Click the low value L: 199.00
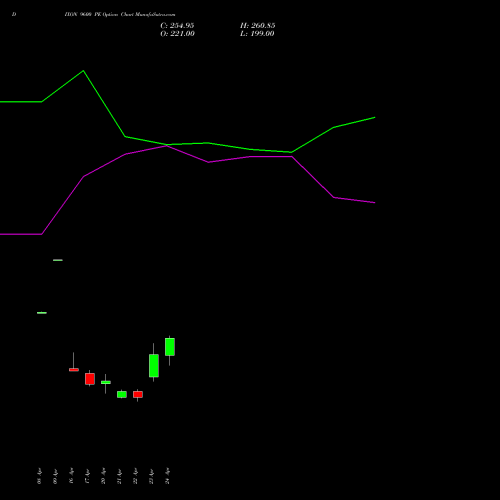The image size is (500, 500). point(257,34)
